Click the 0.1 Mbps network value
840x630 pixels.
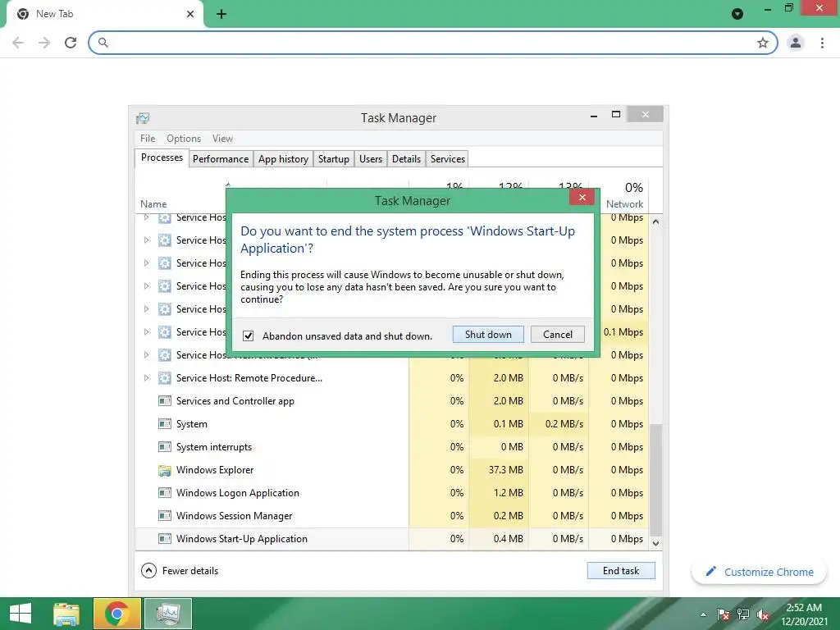pyautogui.click(x=623, y=332)
